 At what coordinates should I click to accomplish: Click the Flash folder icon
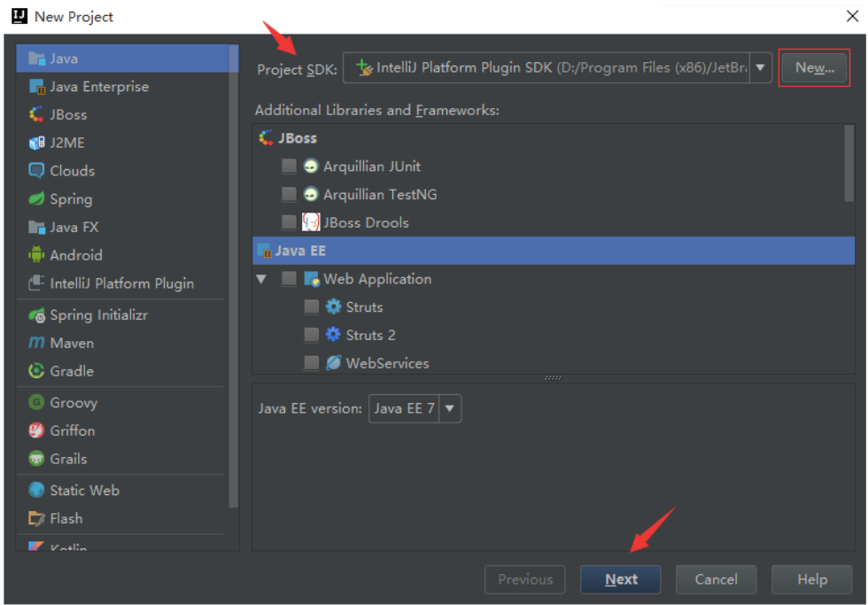(36, 518)
